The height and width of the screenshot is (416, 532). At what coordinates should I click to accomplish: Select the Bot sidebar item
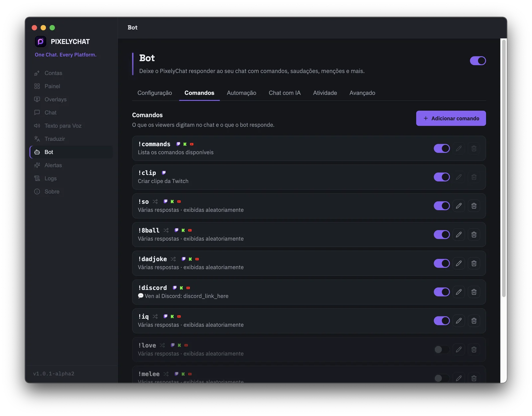click(71, 152)
